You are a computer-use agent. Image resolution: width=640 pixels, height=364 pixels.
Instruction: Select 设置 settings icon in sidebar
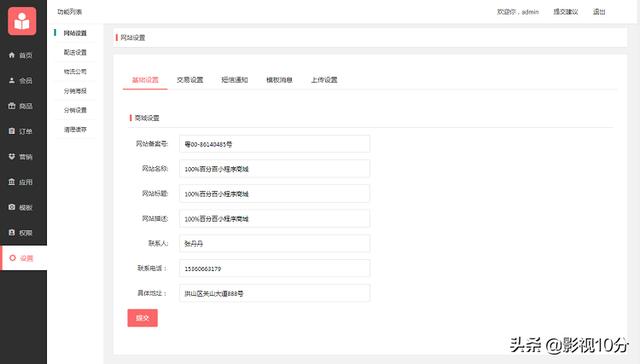(13, 258)
